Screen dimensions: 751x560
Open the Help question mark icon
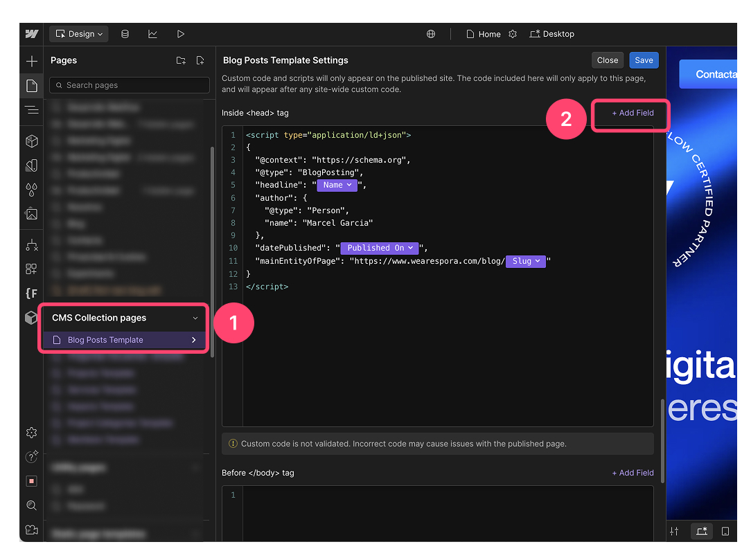tap(32, 457)
